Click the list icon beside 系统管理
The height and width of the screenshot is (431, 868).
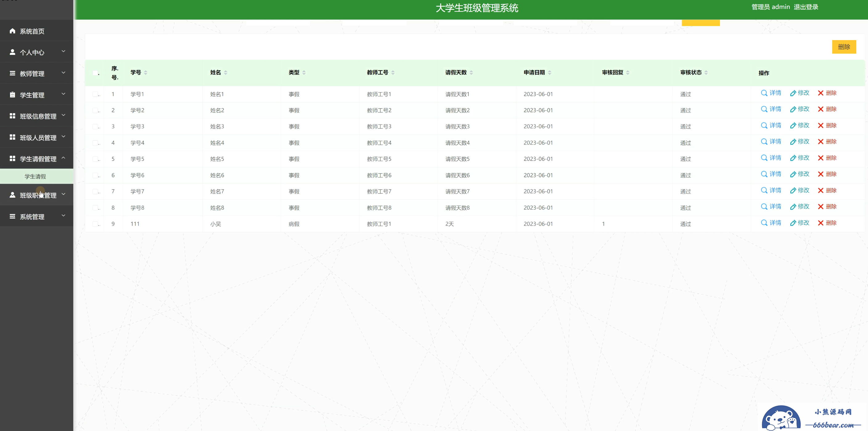(x=12, y=216)
